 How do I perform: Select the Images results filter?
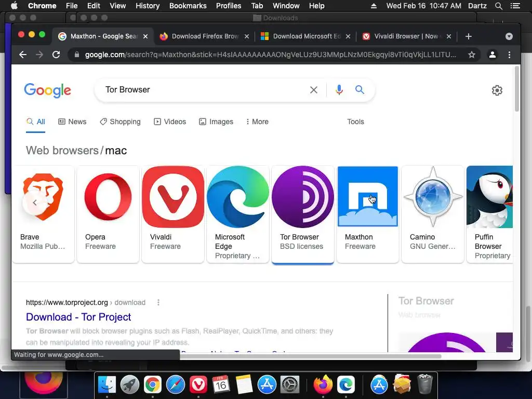tap(216, 122)
